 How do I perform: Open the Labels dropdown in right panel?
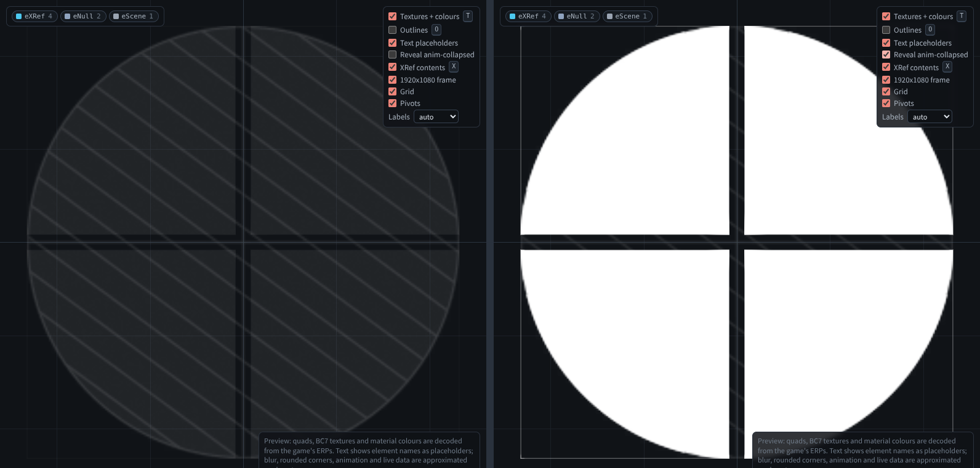click(930, 117)
